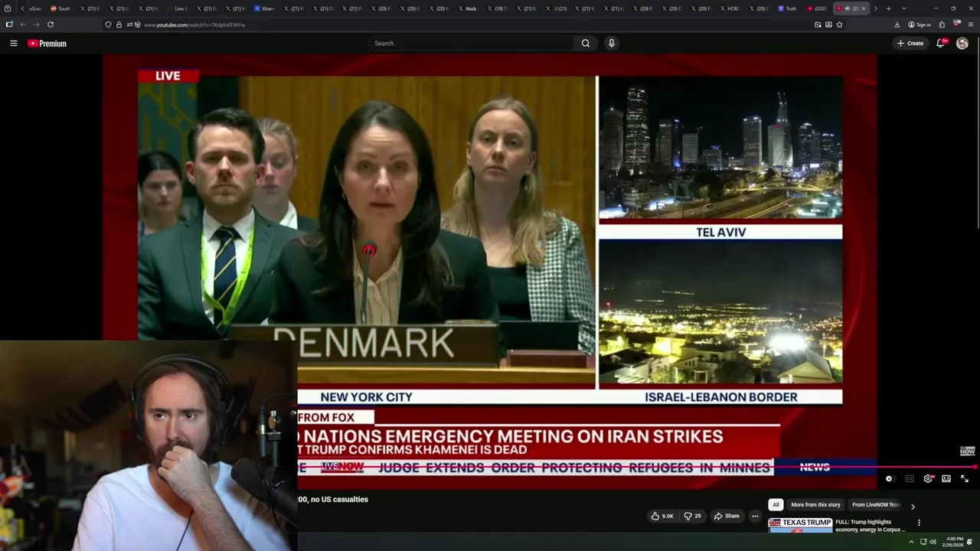Go forward in browser history
The width and height of the screenshot is (980, 551).
point(36,24)
